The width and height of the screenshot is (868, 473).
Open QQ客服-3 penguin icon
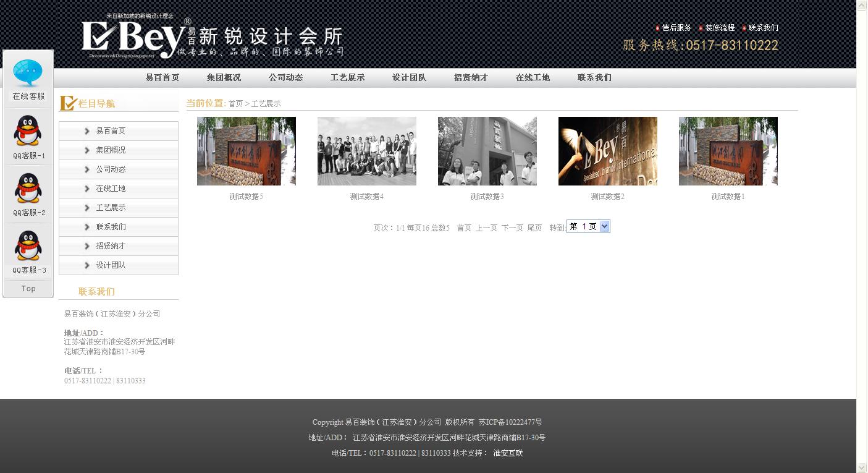[x=28, y=246]
